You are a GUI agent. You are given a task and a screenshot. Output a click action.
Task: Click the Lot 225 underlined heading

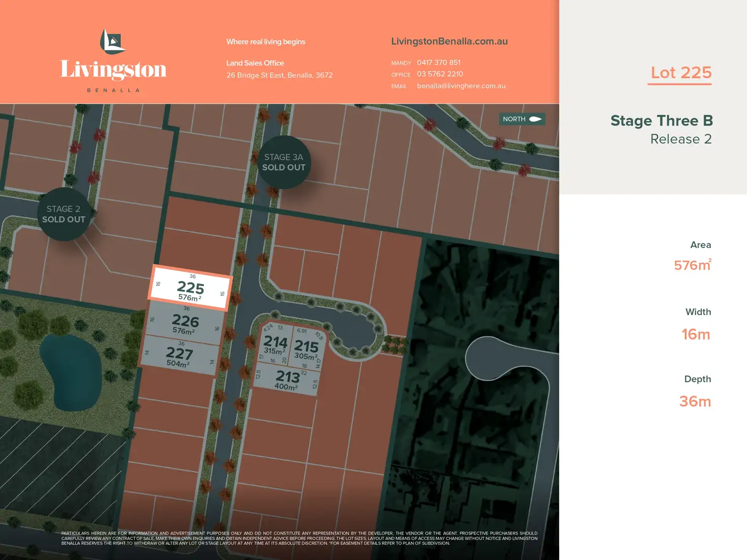point(681,73)
